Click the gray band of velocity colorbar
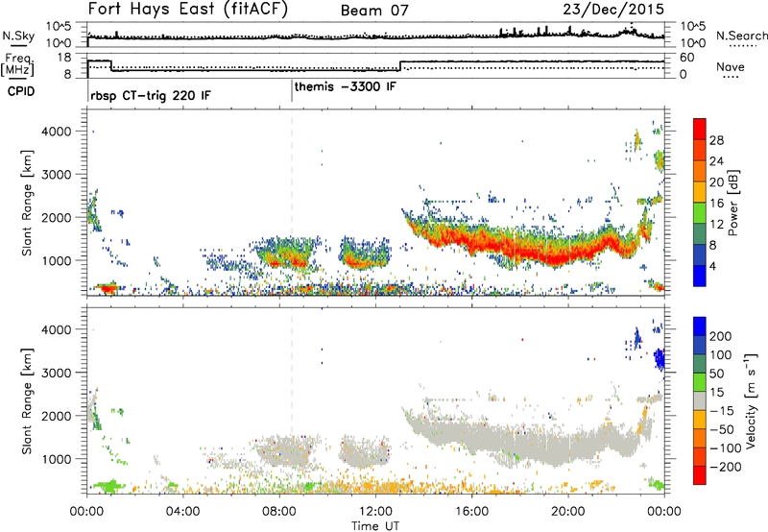Screen dimensions: 768x532 tap(700, 400)
